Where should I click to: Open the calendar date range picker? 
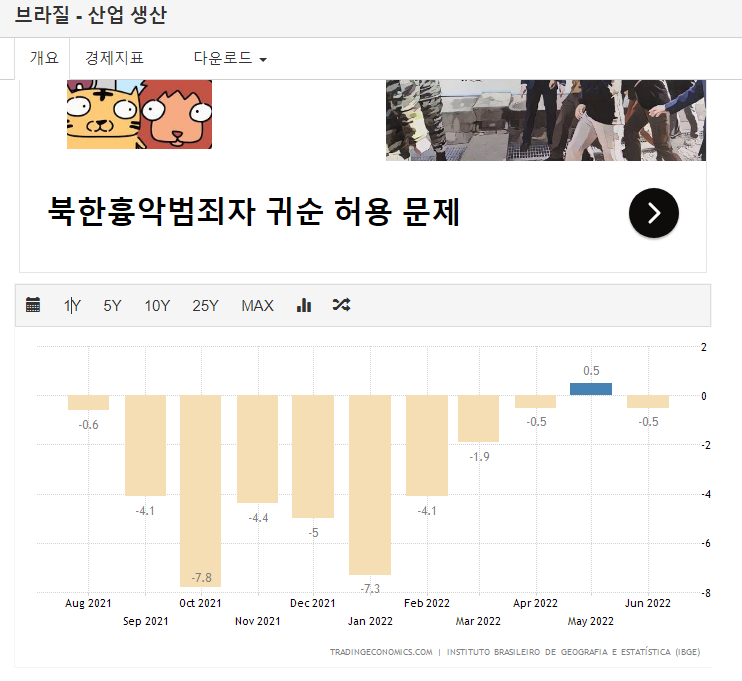33,305
